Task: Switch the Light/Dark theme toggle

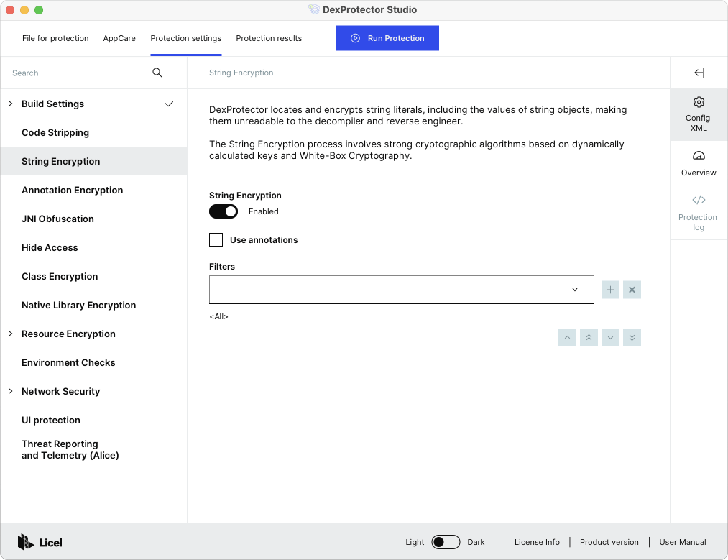Action: pos(446,542)
